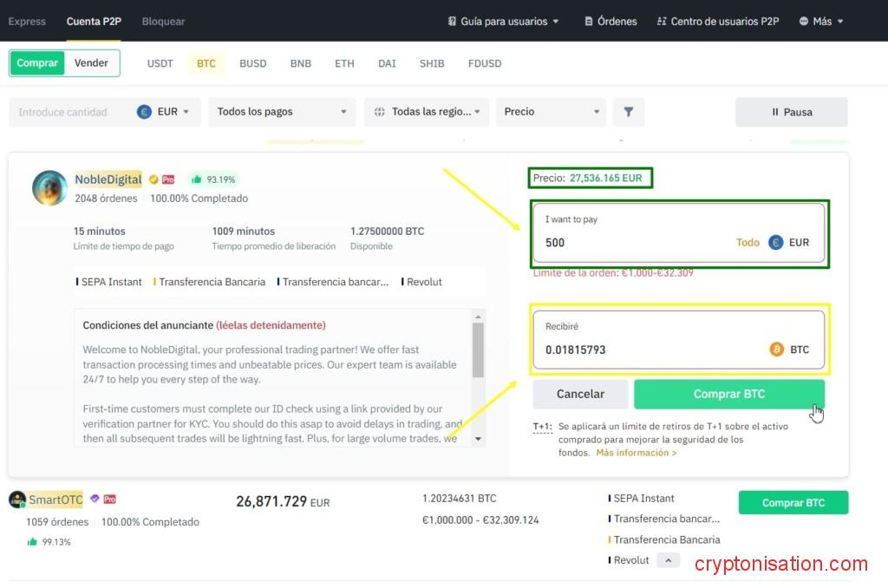Click the funnel filter icon
Viewport: 888px width, 588px height.
629,112
